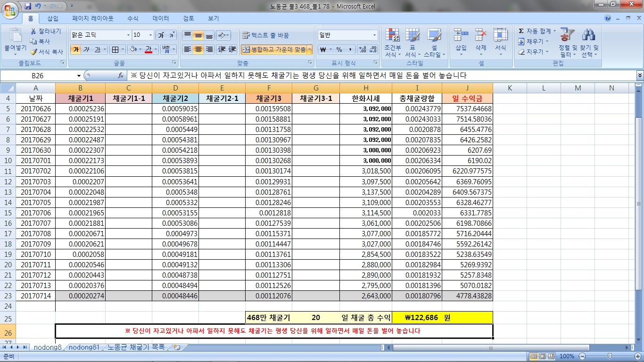Toggle underline 가 formatting
This screenshot has width=644, height=362.
[98, 49]
